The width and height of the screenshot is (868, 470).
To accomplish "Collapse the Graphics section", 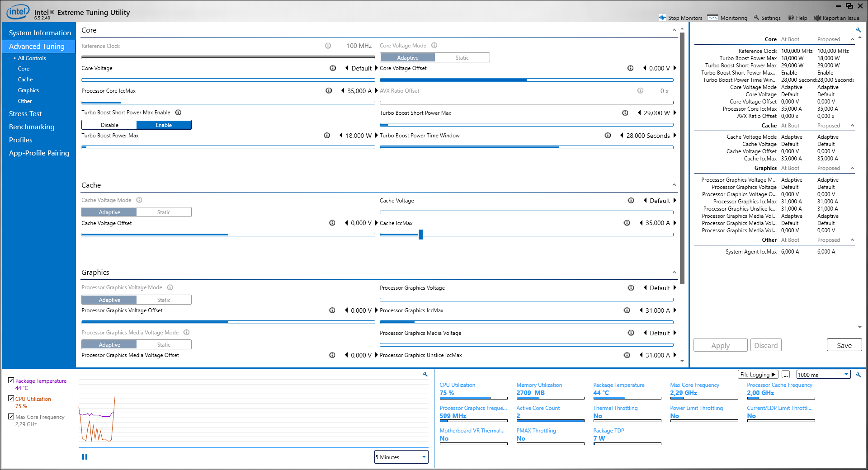I will point(674,272).
